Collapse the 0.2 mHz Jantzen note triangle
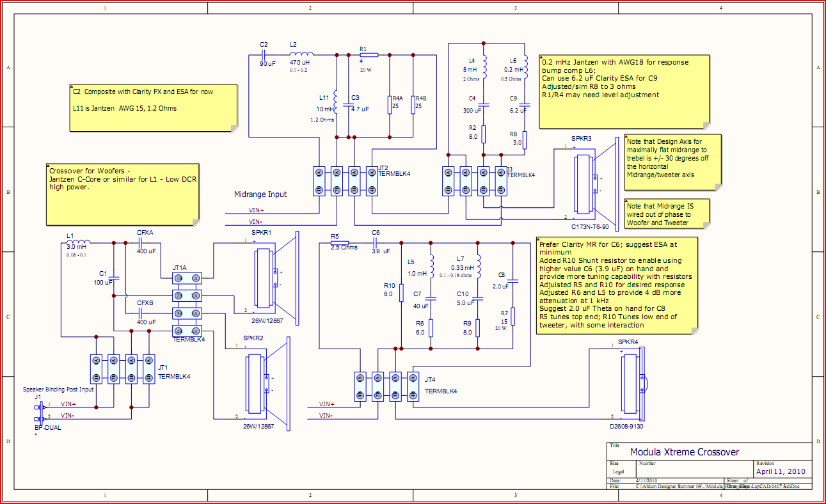This screenshot has height=504, width=826. [542, 58]
